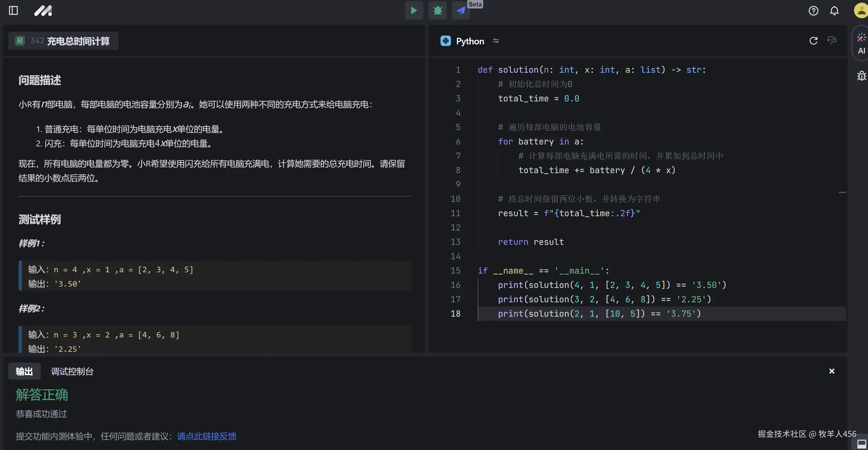Click line 18 in code editor
Viewport: 868px width, 450px height.
[x=599, y=314]
